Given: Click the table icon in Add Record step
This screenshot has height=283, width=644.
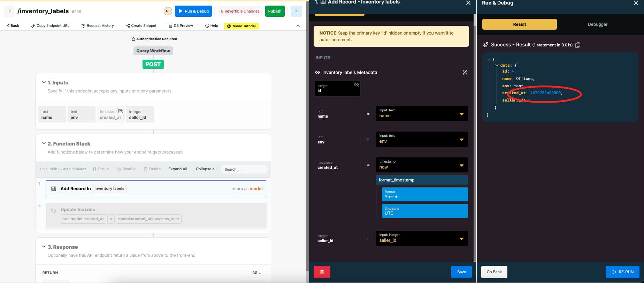Looking at the screenshot, I should pyautogui.click(x=54, y=189).
